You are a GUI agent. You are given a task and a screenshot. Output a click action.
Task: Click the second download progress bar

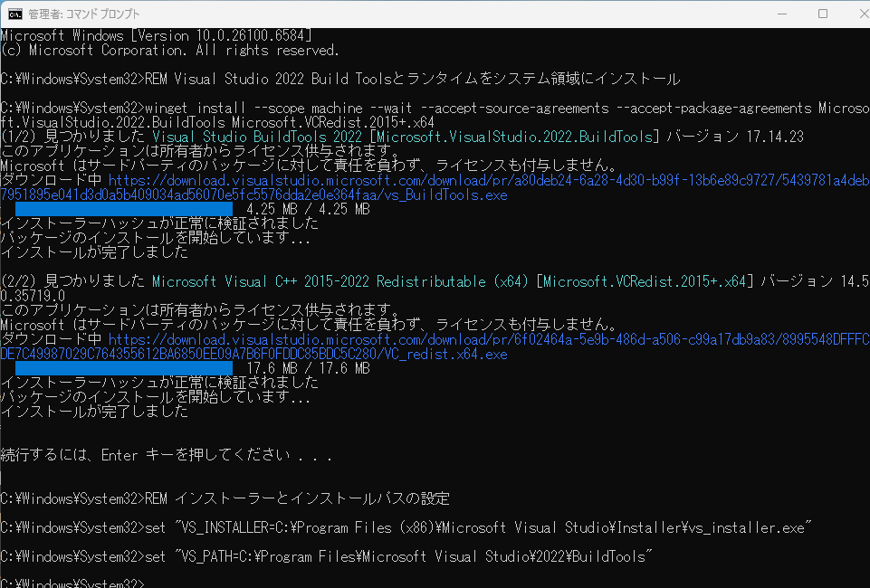point(122,368)
